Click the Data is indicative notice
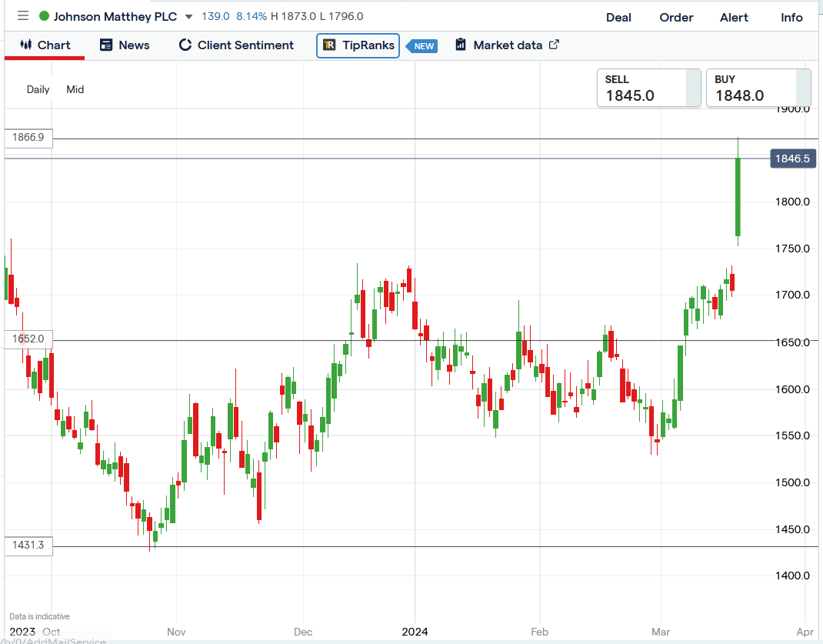This screenshot has width=823, height=644. pyautogui.click(x=39, y=616)
